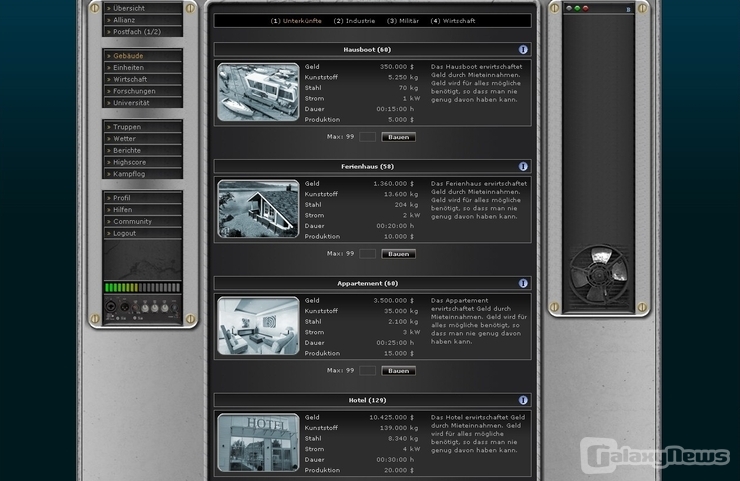Click the Appartement quantity input field
Image resolution: width=740 pixels, height=481 pixels.
tap(367, 371)
